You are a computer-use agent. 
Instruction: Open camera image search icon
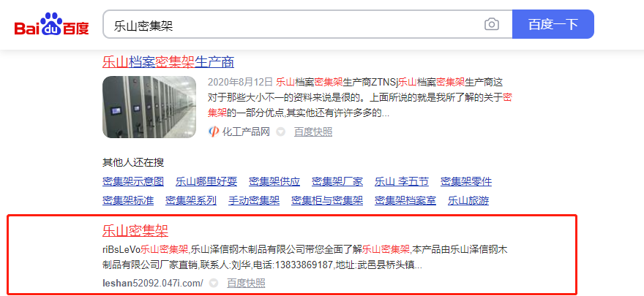[x=492, y=24]
